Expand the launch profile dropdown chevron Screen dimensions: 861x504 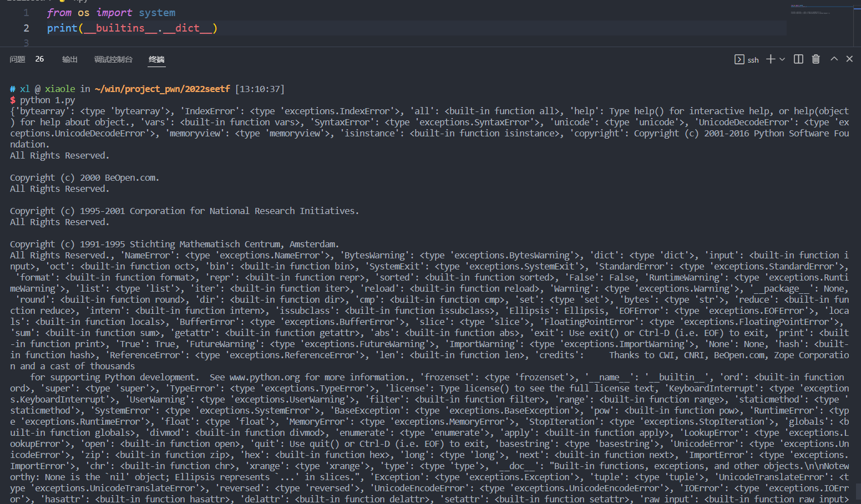pyautogui.click(x=782, y=59)
